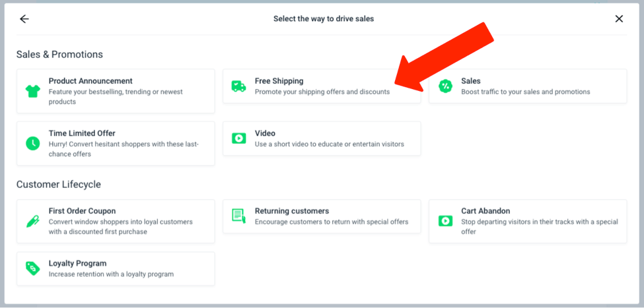Pick the Cart Abandon card title
The image size is (644, 308).
[x=485, y=211]
